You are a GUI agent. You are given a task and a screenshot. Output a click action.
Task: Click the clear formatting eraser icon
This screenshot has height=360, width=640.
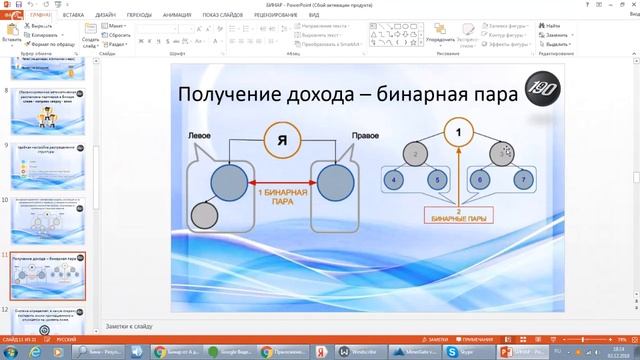220,29
